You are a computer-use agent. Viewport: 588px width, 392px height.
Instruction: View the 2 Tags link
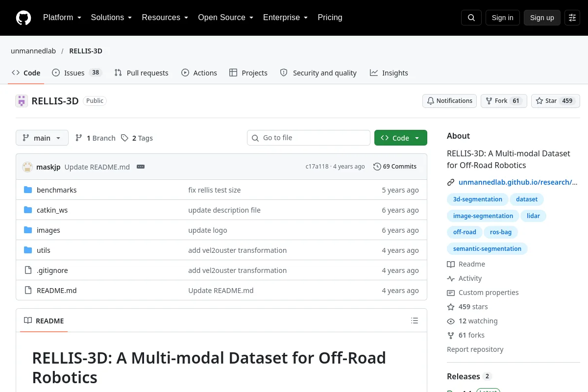tap(137, 138)
